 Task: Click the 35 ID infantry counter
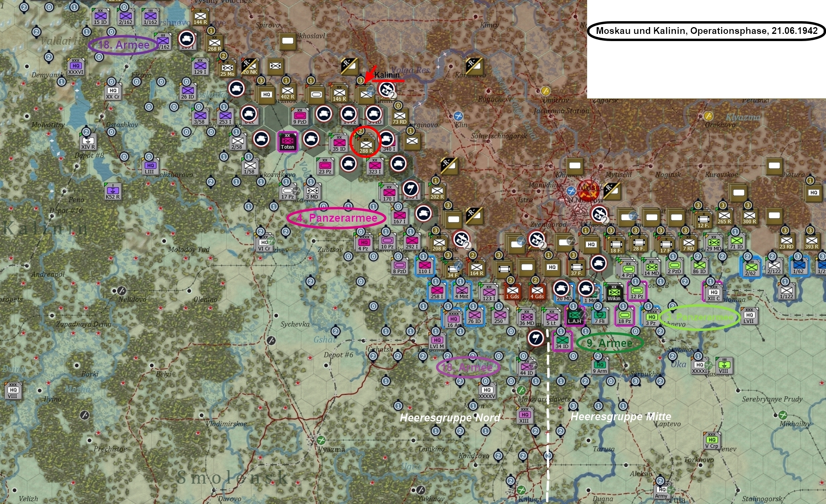(x=339, y=144)
